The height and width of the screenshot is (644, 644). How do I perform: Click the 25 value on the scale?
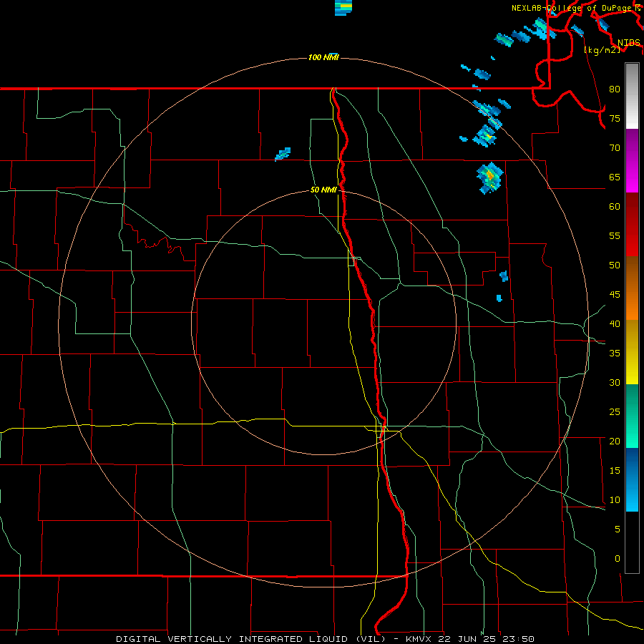[x=615, y=412]
